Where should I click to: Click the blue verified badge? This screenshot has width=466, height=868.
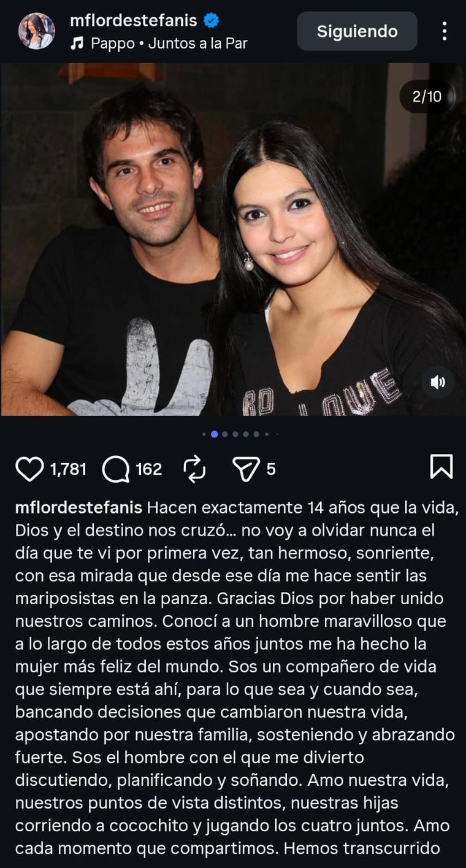coord(211,21)
